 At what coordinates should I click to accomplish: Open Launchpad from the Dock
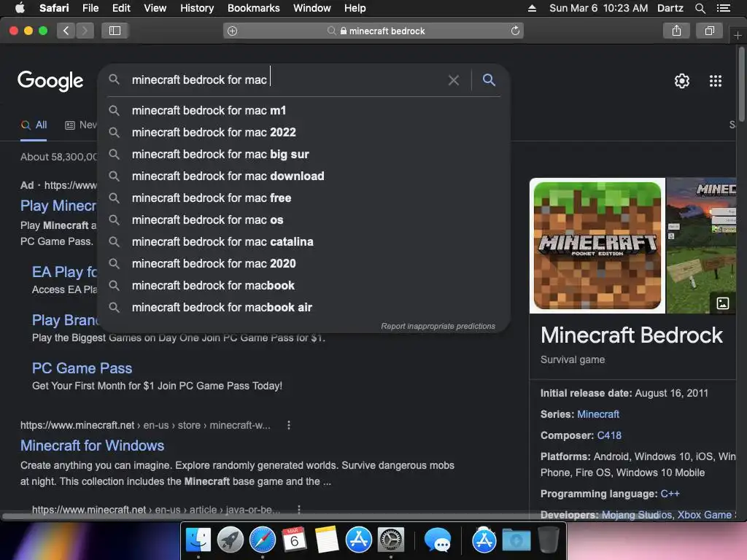click(x=230, y=540)
